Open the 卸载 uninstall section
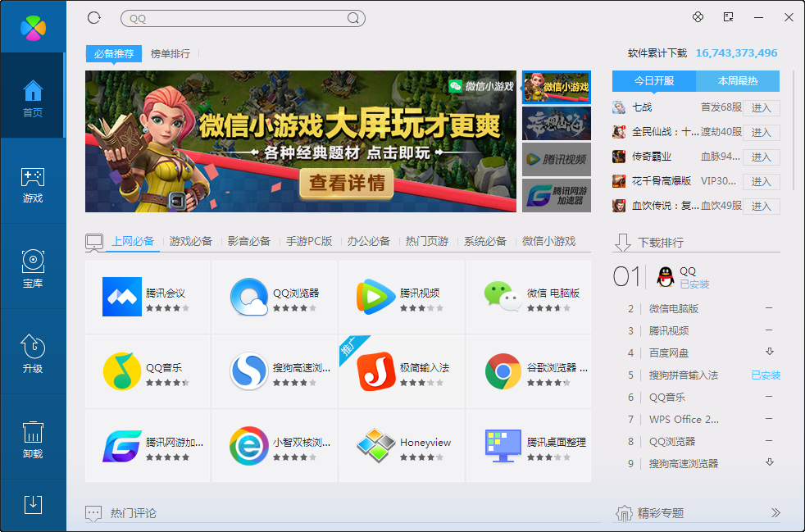Viewport: 805px width, 532px height. coord(33,436)
